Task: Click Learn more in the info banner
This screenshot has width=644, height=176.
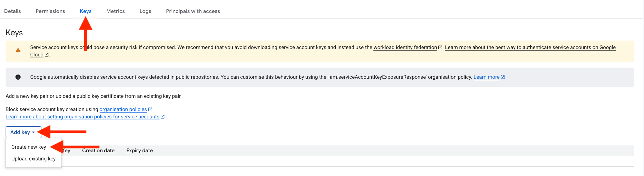Action: (487, 77)
